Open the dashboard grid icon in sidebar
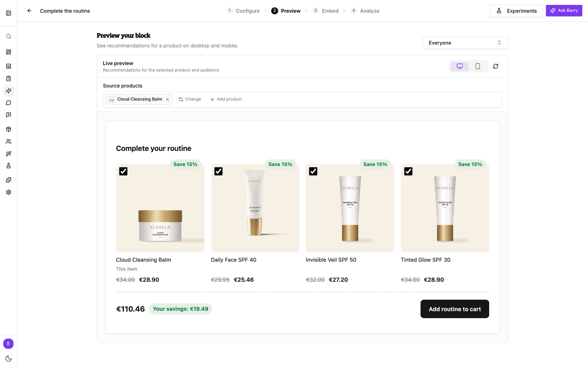Screen dimensions: 588x368 8,52
